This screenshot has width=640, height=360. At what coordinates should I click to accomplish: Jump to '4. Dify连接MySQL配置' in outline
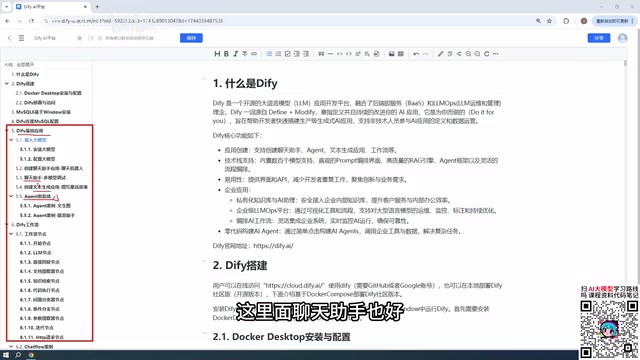[x=35, y=121]
